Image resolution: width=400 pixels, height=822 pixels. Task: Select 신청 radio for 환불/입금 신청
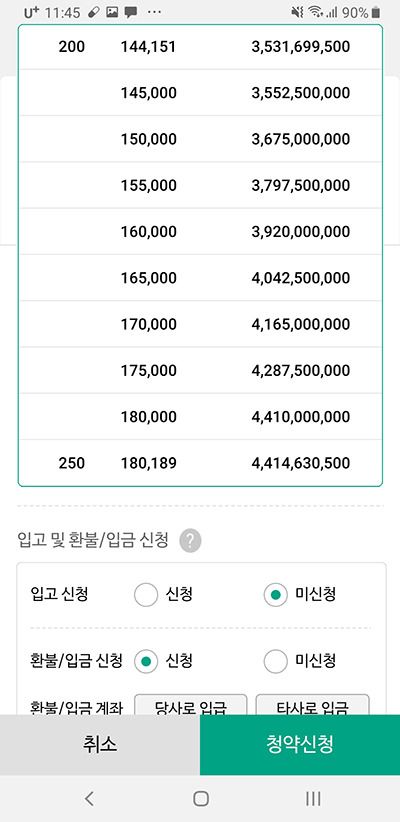pos(146,661)
